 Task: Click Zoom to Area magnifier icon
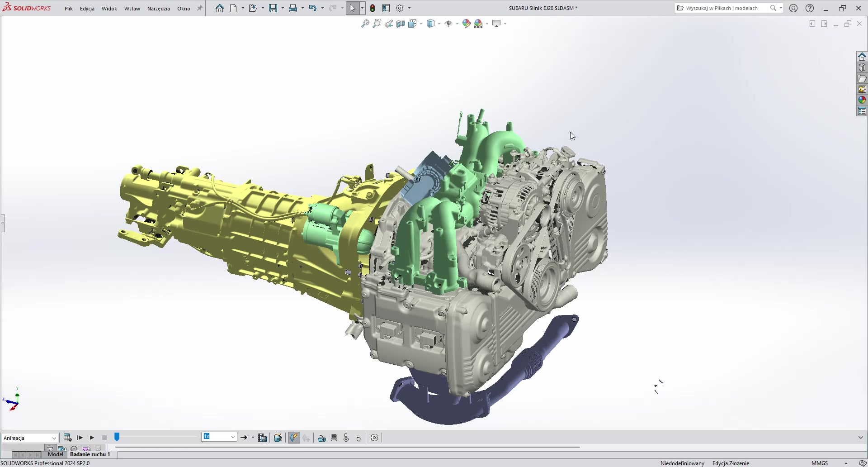tap(377, 24)
